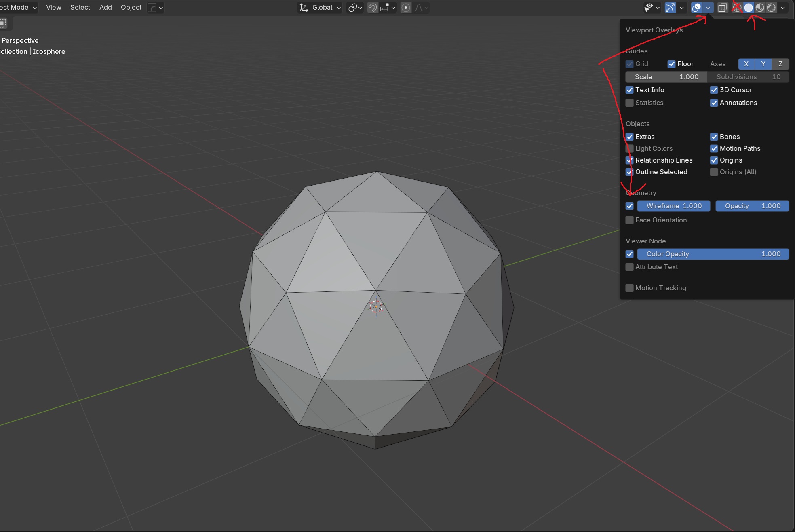Toggle viewport overlays icon
Screen dimensions: 795x532
696,8
